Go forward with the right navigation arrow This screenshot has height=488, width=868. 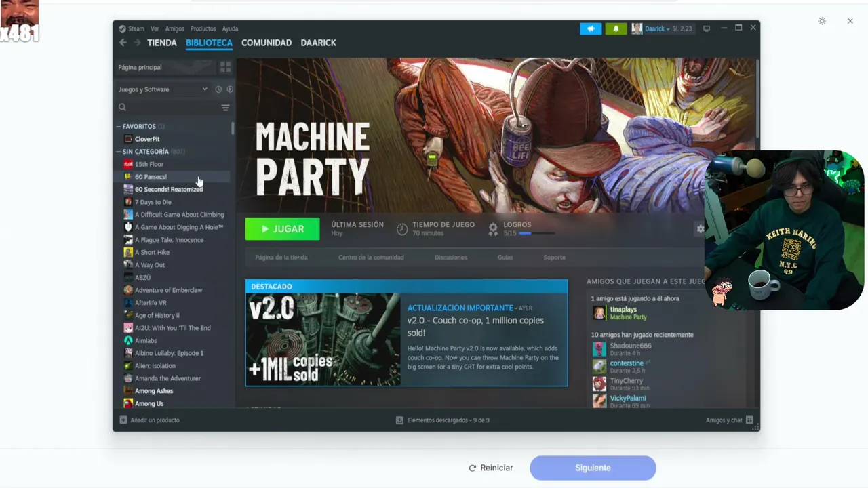(x=137, y=43)
